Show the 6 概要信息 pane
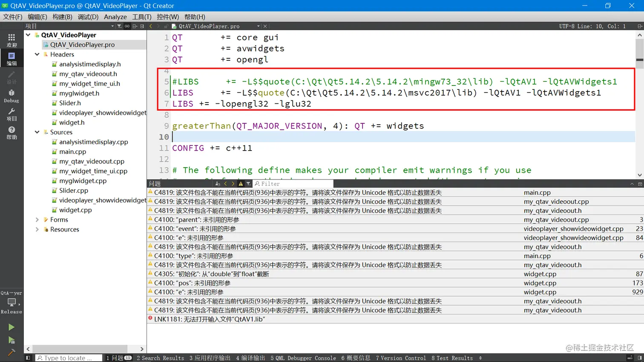 tap(356, 358)
